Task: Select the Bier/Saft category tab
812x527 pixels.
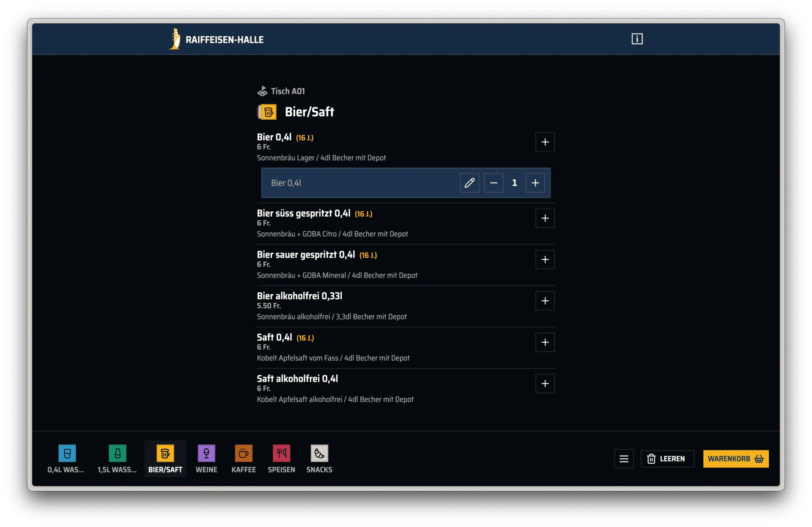Action: click(165, 459)
